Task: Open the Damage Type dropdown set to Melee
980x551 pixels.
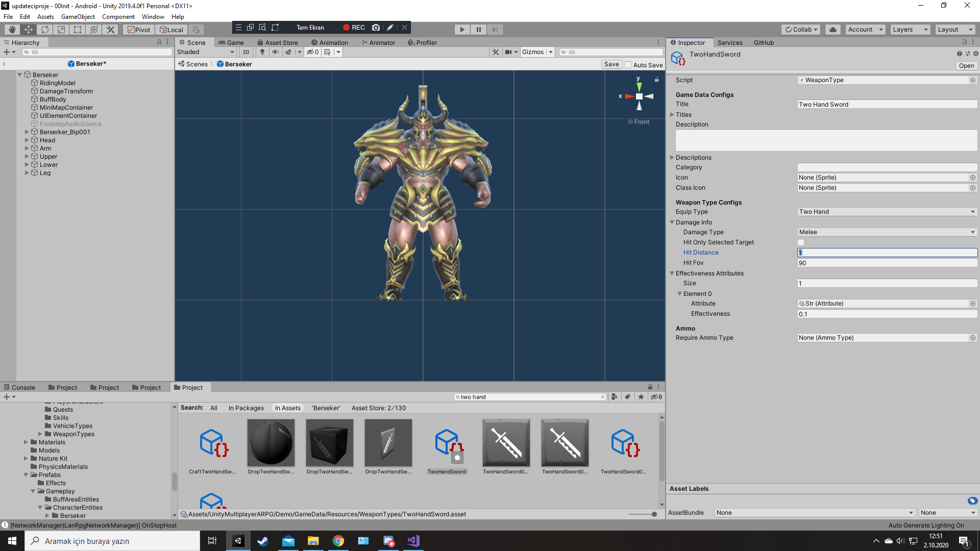Action: tap(887, 232)
